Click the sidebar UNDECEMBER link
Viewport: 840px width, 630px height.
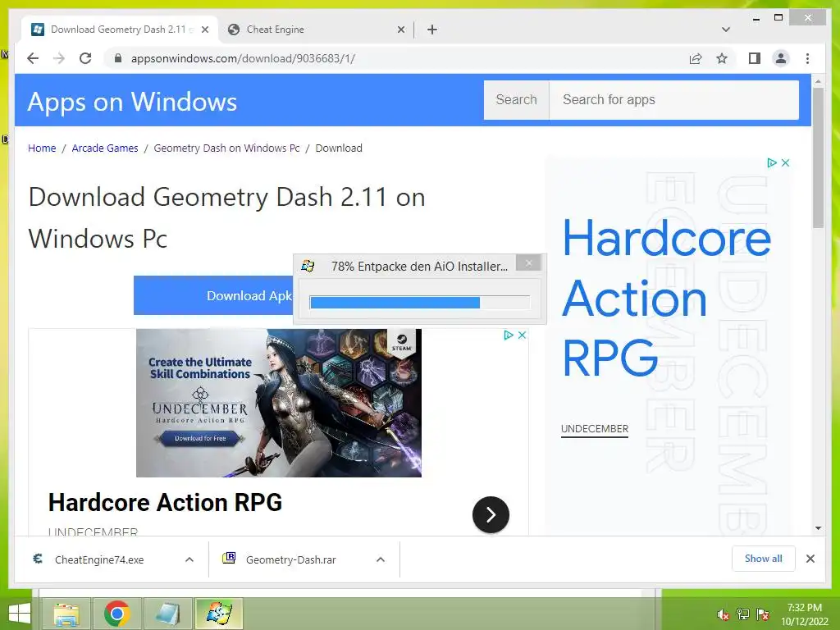[595, 428]
